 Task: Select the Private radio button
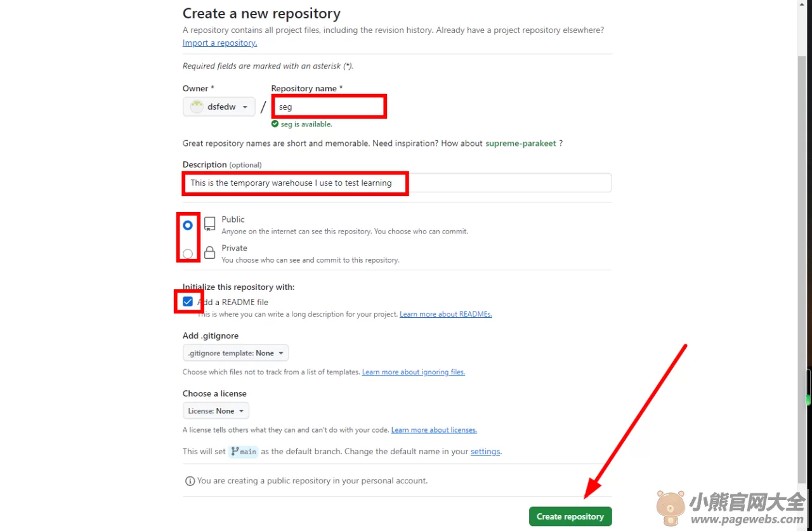188,254
